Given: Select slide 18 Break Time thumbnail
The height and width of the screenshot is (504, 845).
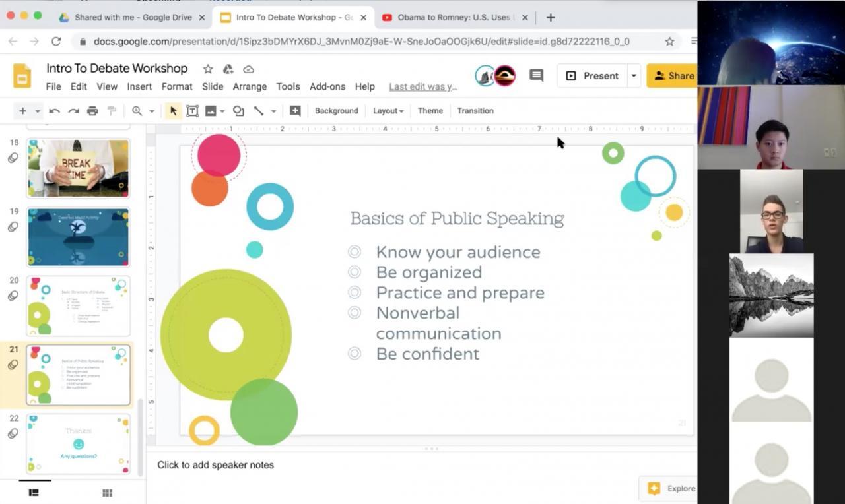Looking at the screenshot, I should pos(79,168).
